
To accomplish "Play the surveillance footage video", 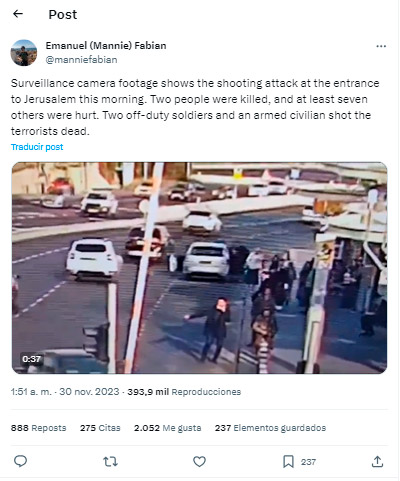I will [199, 268].
